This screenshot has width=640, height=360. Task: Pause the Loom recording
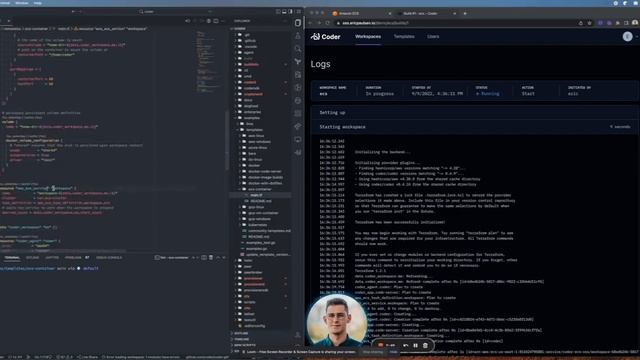pyautogui.click(x=416, y=346)
